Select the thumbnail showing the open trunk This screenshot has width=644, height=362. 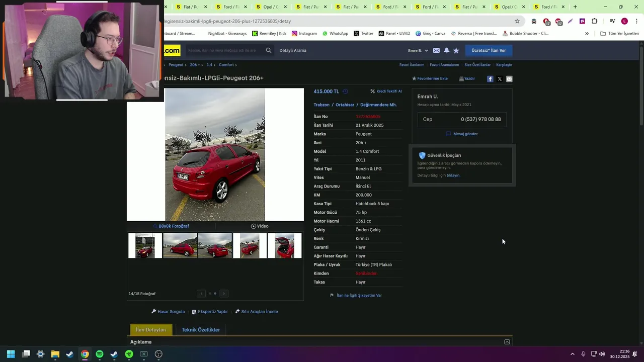tap(285, 245)
